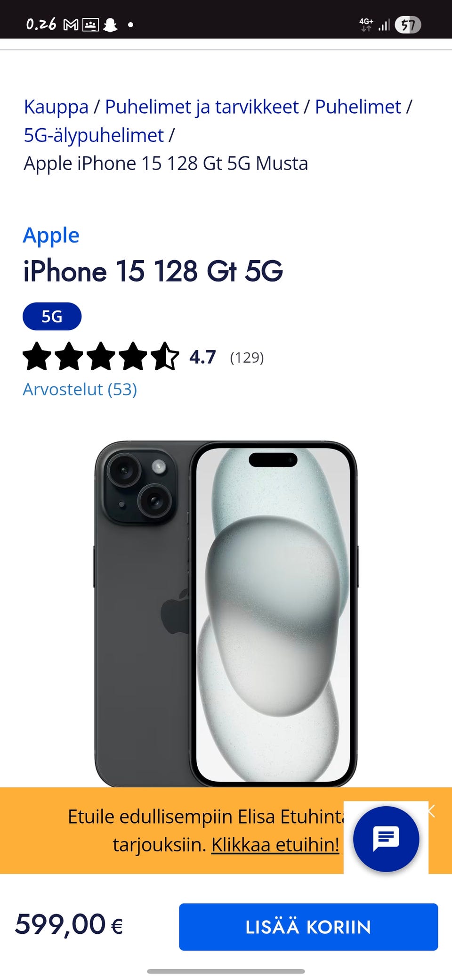Open Puhelimet ja tarvikkeet breadcrumb
The height and width of the screenshot is (980, 452).
pyautogui.click(x=202, y=107)
